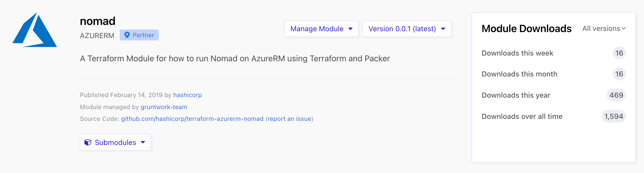Click the Partner badge ribbon icon
This screenshot has width=644, height=173.
point(127,35)
